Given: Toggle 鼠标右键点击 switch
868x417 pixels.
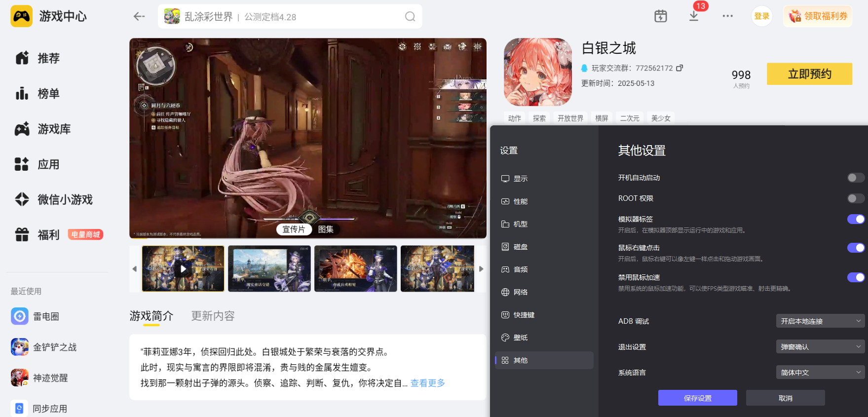Looking at the screenshot, I should (856, 248).
